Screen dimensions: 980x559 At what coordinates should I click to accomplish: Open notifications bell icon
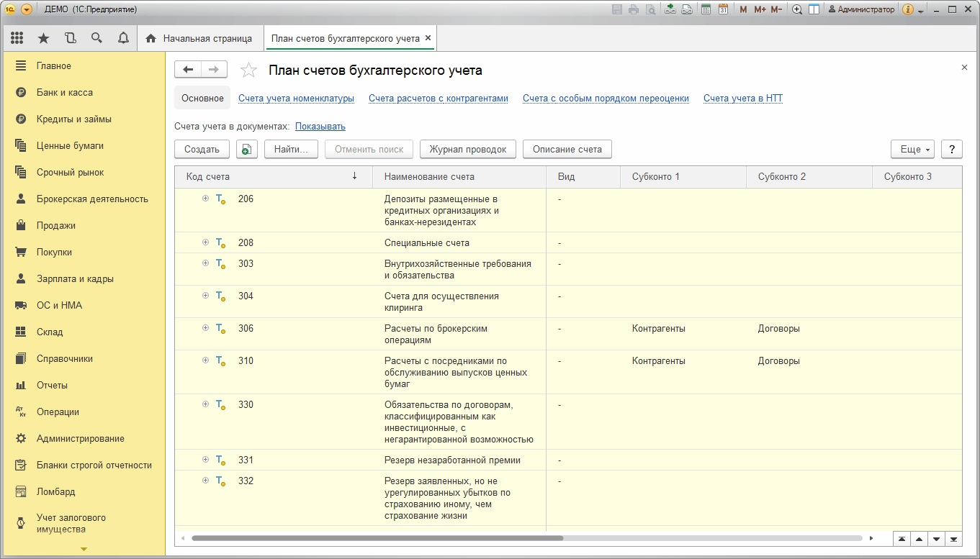[x=123, y=38]
